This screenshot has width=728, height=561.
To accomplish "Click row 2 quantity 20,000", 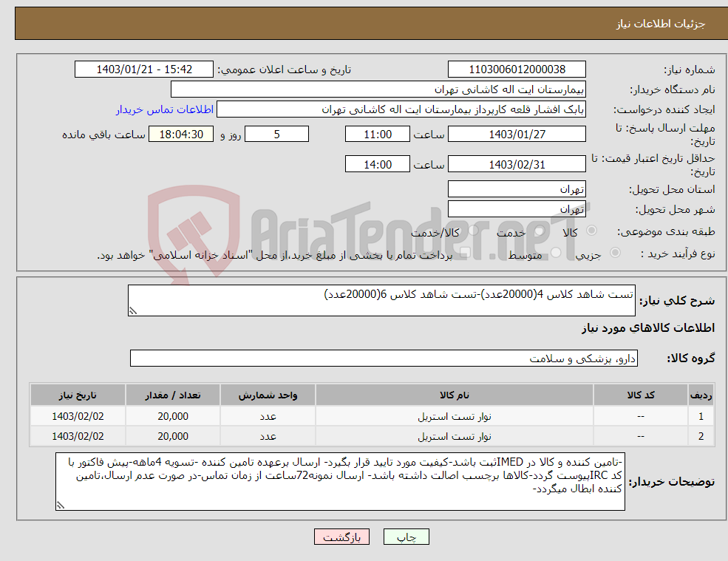I will pos(173,437).
